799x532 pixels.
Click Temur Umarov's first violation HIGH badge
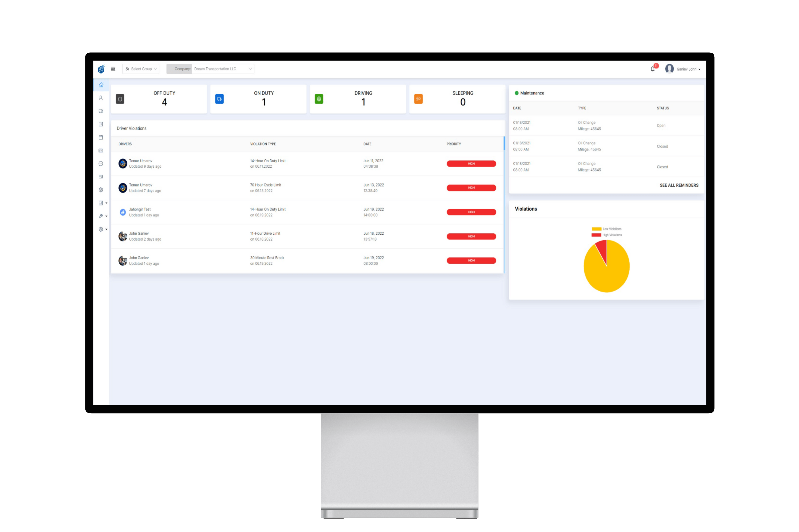(x=471, y=164)
